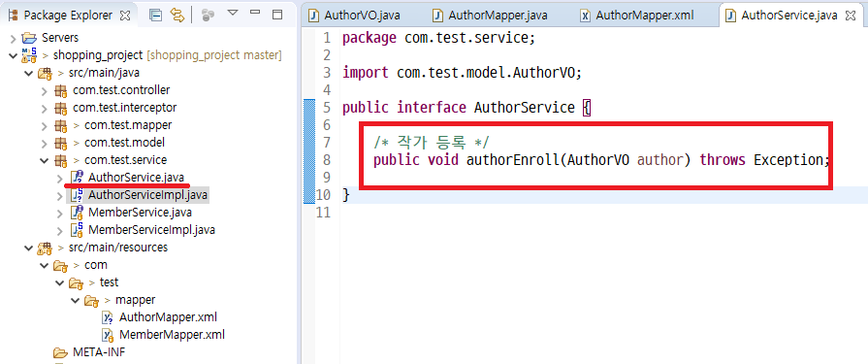Viewport: 868px width, 364px height.
Task: Click 'package com.test.service;' line
Action: (438, 38)
